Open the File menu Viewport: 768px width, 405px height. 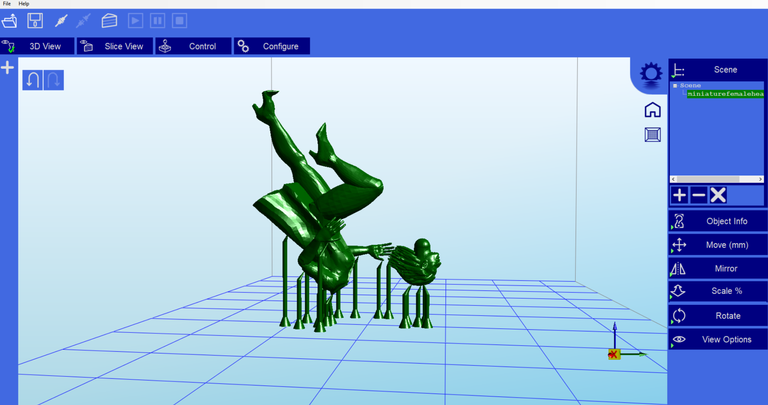pyautogui.click(x=7, y=3)
